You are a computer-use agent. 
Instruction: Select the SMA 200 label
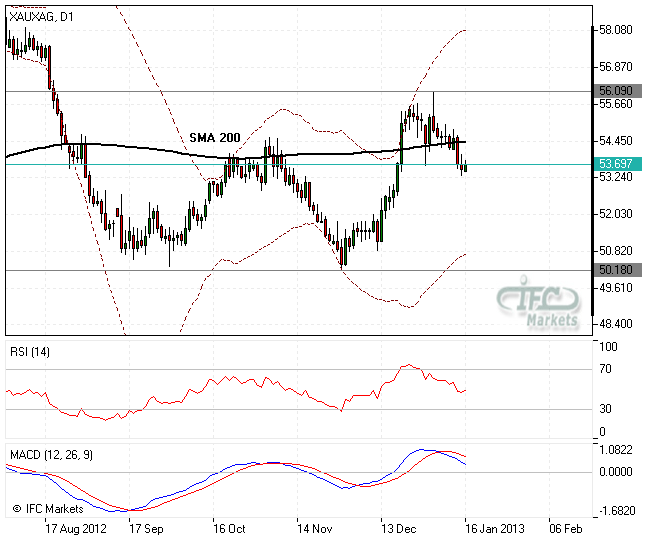[x=217, y=135]
